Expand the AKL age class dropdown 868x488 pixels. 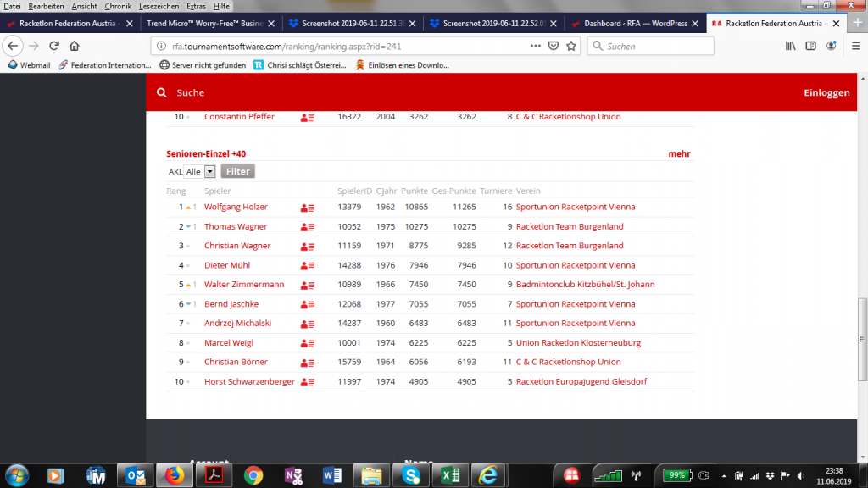tap(209, 172)
